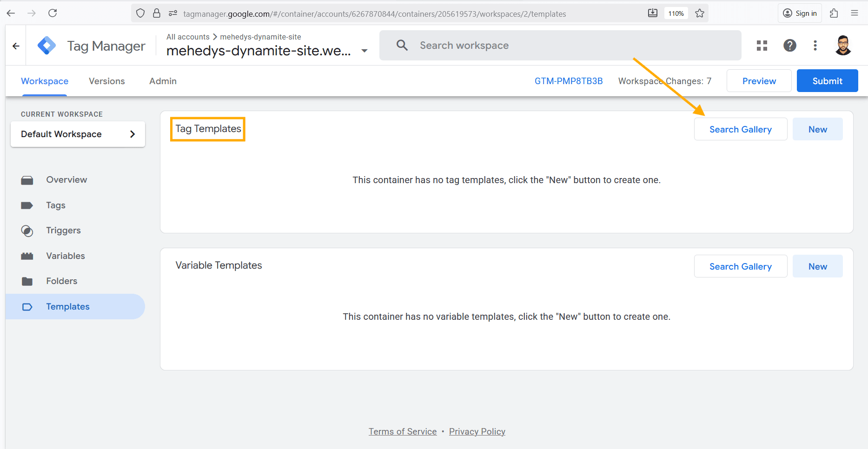Open the Google apps grid icon

coord(762,46)
